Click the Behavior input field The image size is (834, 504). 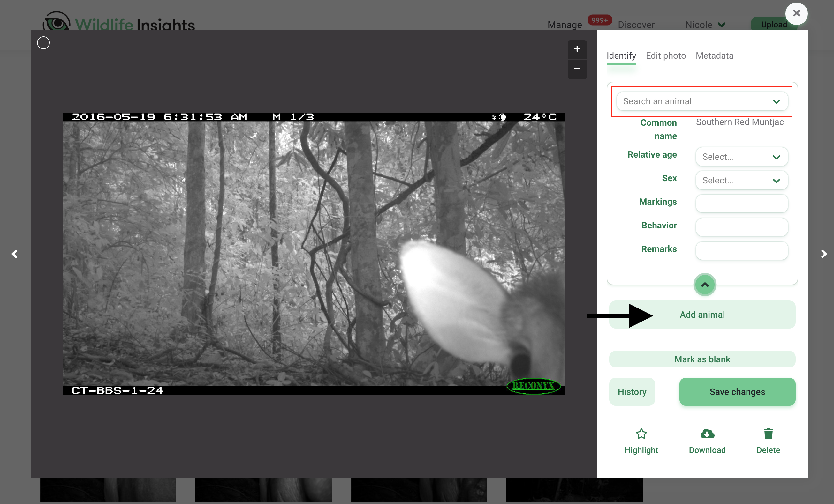[742, 227]
